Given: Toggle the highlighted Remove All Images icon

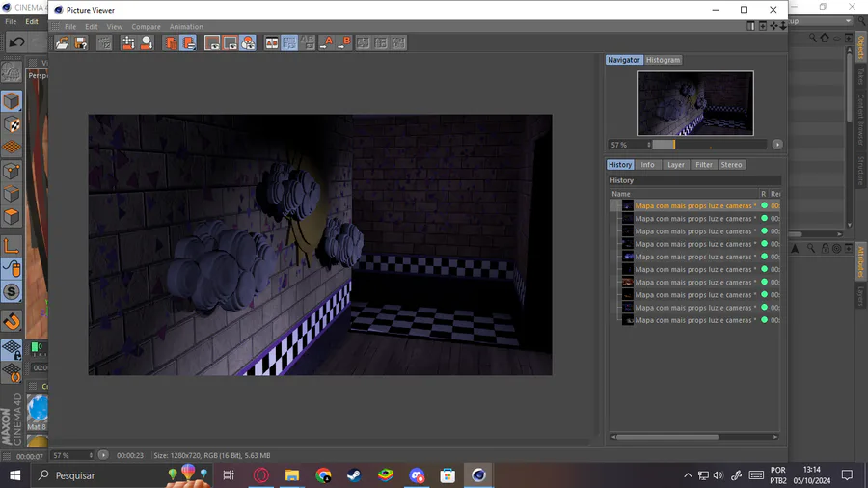Looking at the screenshot, I should click(x=189, y=43).
